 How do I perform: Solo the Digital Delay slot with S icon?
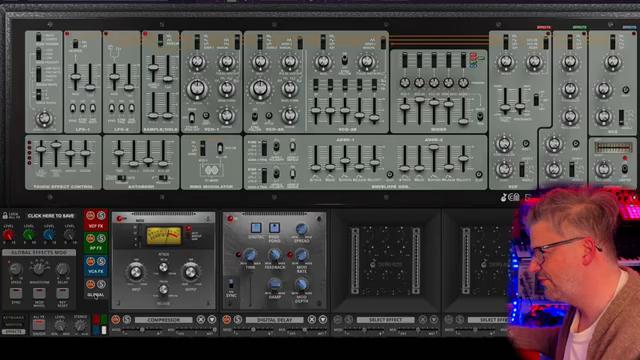(238, 320)
